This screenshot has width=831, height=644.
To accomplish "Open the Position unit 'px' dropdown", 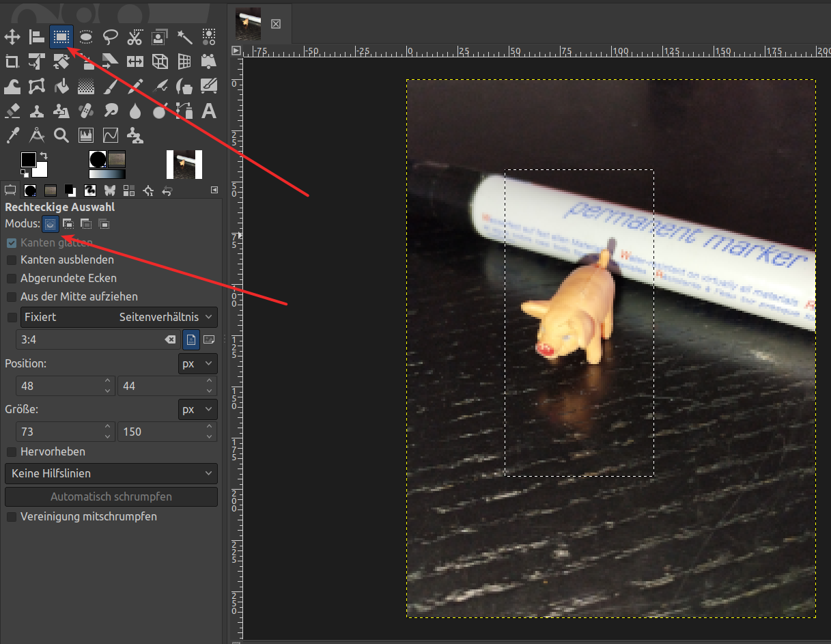I will (197, 364).
